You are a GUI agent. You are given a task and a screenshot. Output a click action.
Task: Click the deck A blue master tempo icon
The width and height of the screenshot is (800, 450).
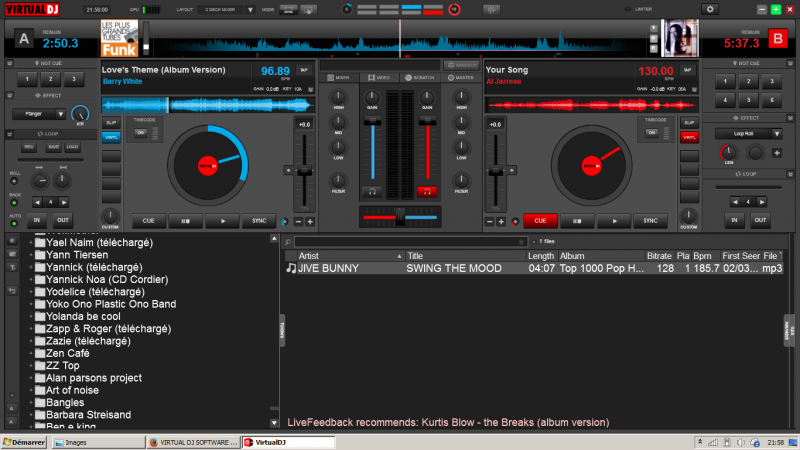coord(284,221)
